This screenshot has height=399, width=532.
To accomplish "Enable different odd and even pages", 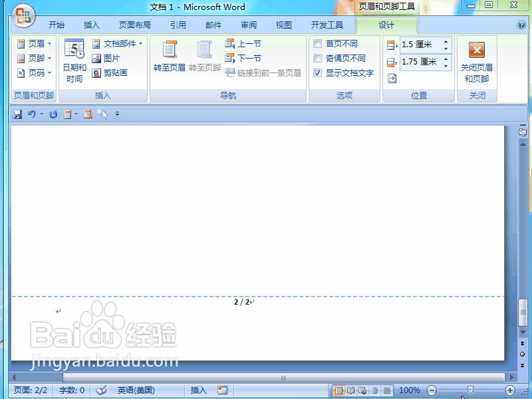I will pos(317,58).
